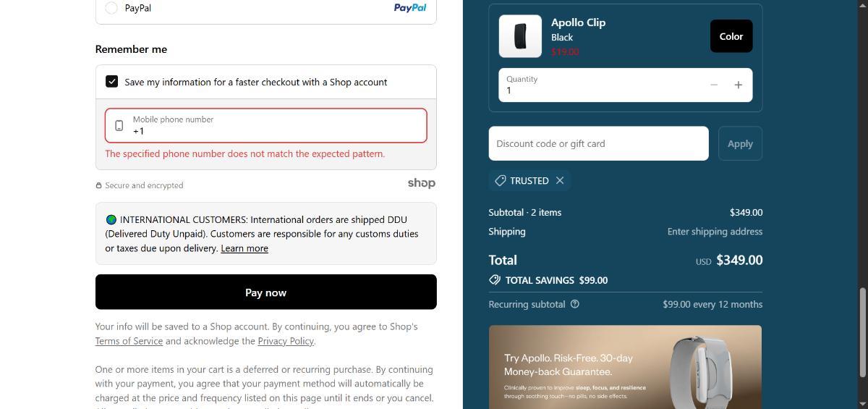Click the Apply discount button

tap(739, 143)
